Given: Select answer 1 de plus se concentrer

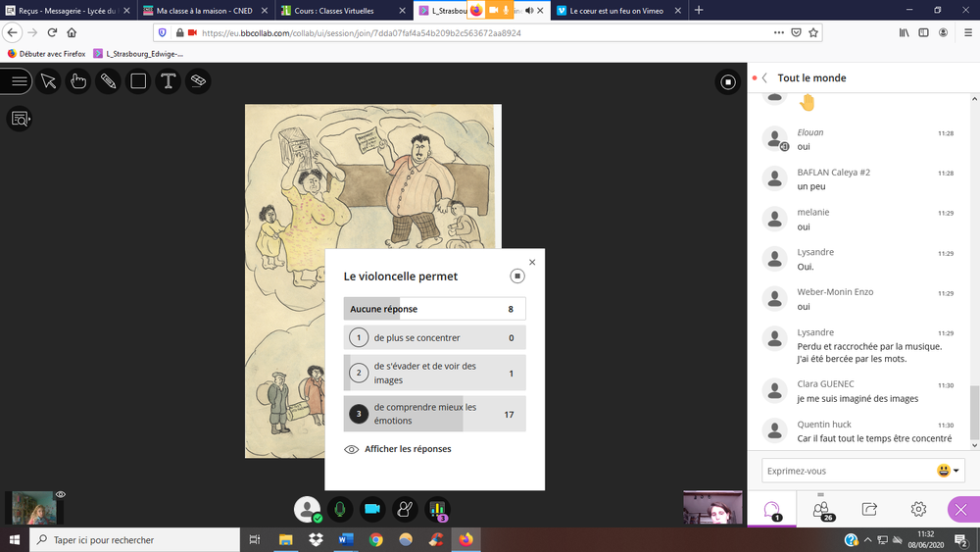Looking at the screenshot, I should click(x=434, y=337).
